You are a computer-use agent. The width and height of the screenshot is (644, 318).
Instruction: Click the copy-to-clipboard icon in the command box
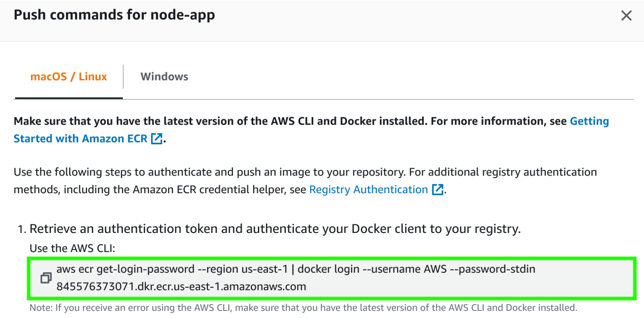(46, 277)
